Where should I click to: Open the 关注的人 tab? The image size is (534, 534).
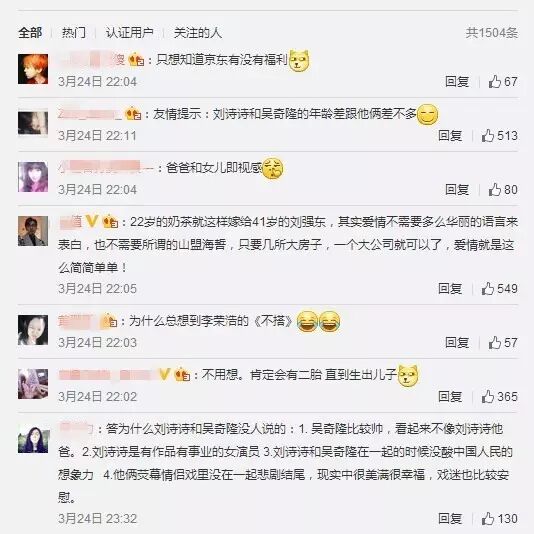coord(198,33)
